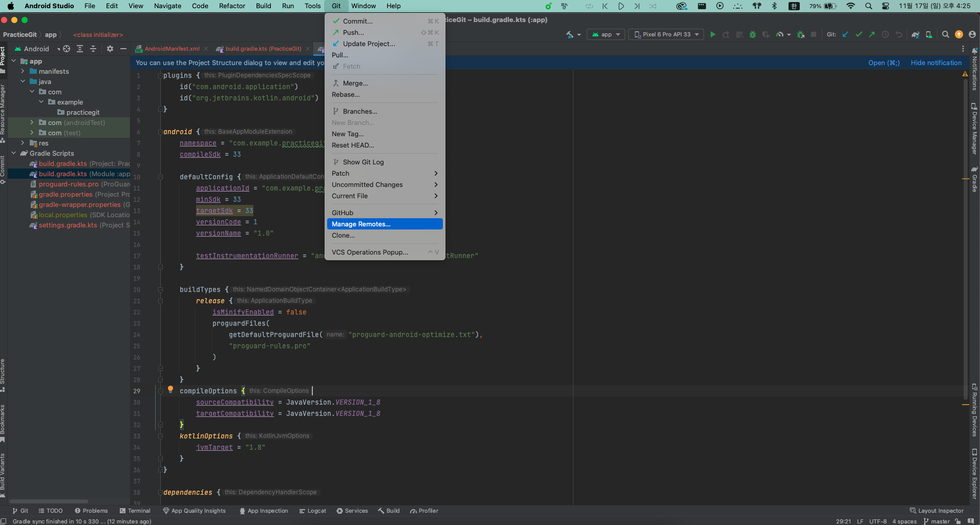The width and height of the screenshot is (980, 525).
Task: Collapse the Gradle Scripts node
Action: 14,153
